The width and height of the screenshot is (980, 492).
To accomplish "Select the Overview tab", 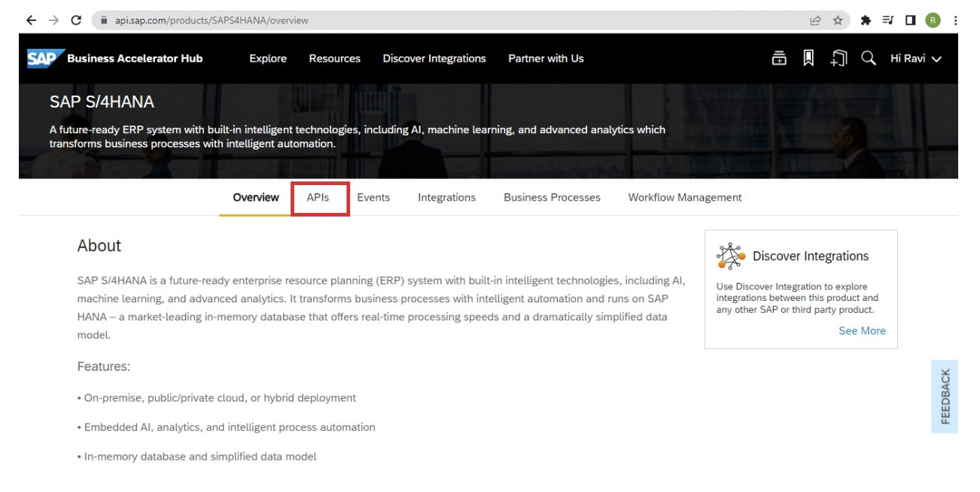I will 256,198.
